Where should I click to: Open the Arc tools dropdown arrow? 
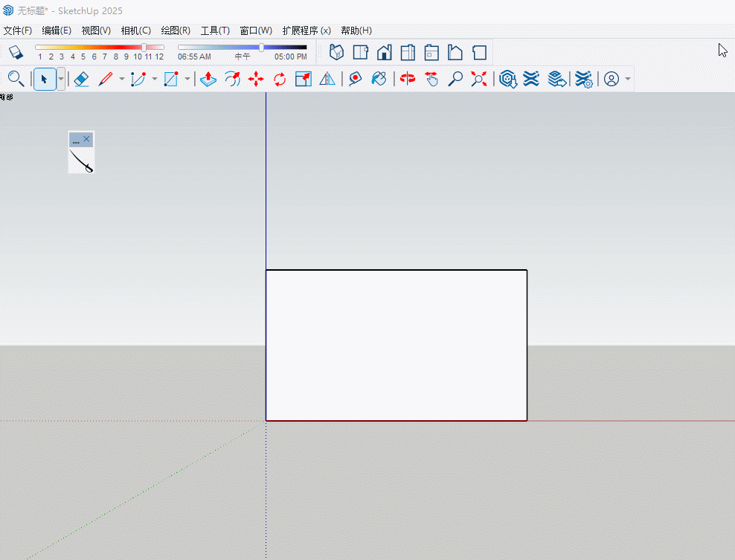coord(155,79)
